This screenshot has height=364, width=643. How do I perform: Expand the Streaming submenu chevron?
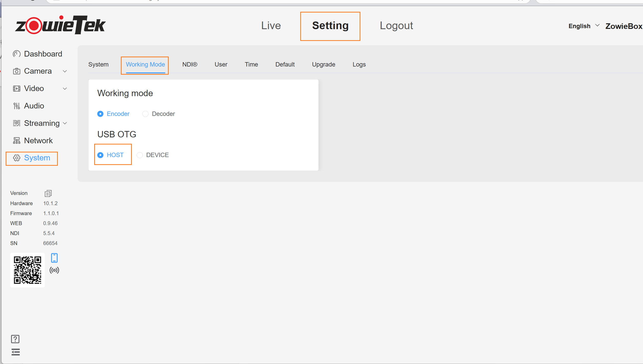[x=65, y=123]
